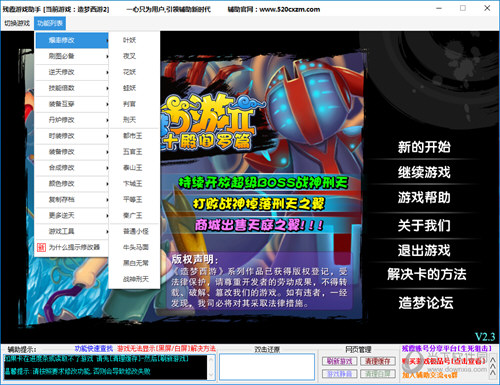Open the 切换游戏 menu
The image size is (500, 385).
(x=17, y=23)
